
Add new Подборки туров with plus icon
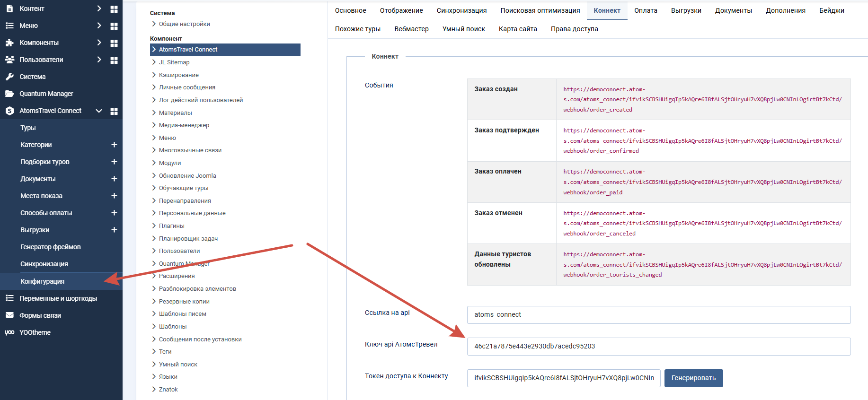click(114, 162)
